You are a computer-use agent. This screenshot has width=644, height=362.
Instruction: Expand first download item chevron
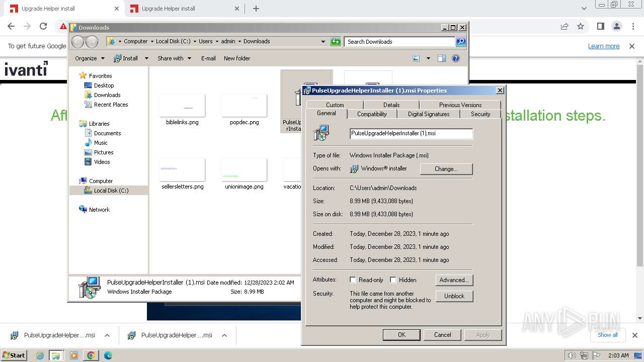(x=107, y=335)
